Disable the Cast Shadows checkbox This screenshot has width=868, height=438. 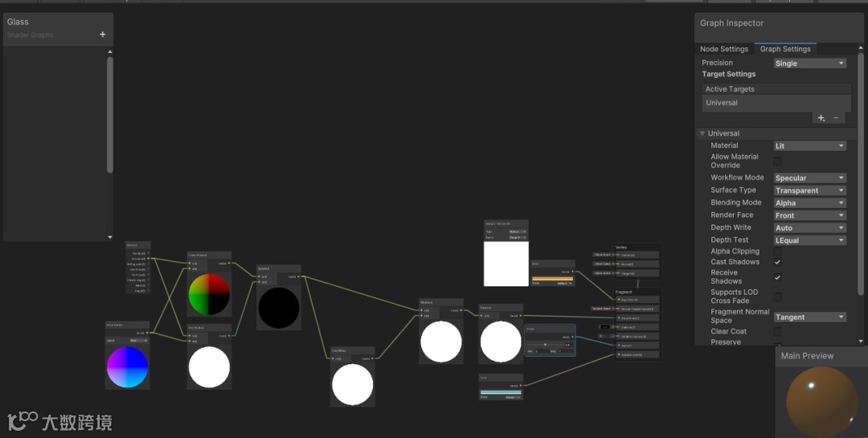click(778, 262)
